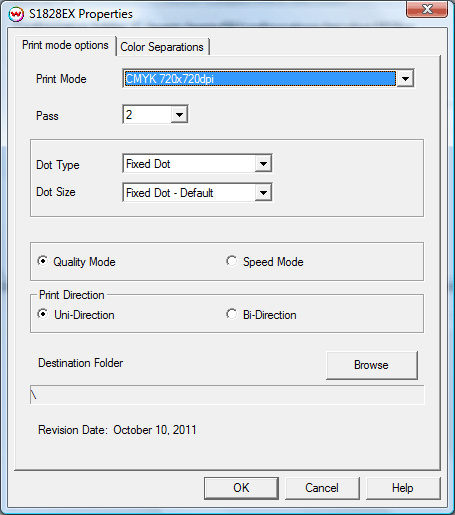Image resolution: width=455 pixels, height=515 pixels.
Task: Click the Fixed Dot - Default size field
Action: pos(189,193)
